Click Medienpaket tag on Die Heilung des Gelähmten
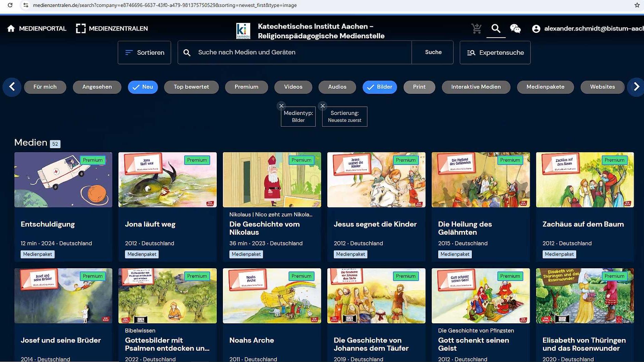Viewport: 644px width, 362px height. 455,254
